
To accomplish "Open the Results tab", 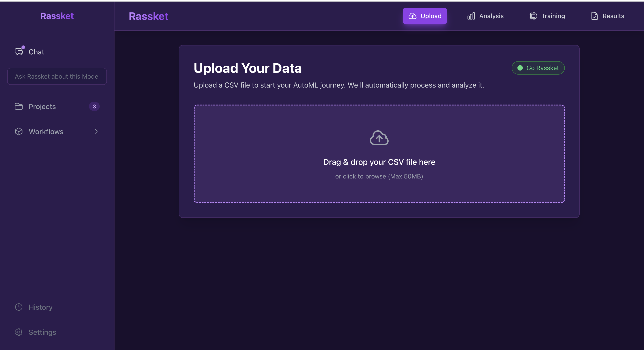I will pyautogui.click(x=608, y=16).
